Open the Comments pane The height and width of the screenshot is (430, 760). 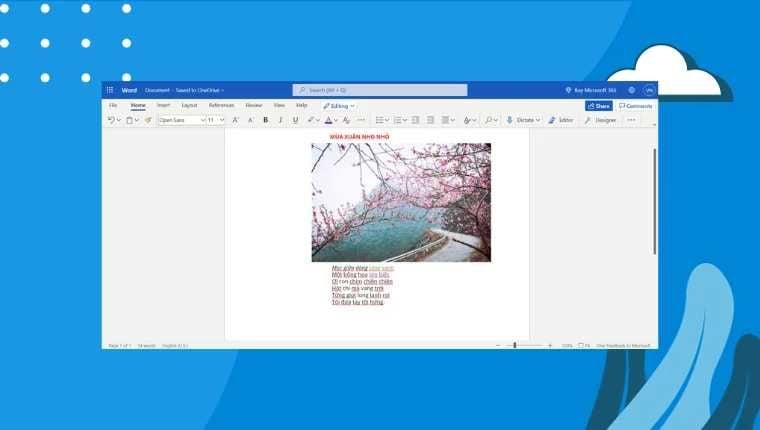pos(635,105)
